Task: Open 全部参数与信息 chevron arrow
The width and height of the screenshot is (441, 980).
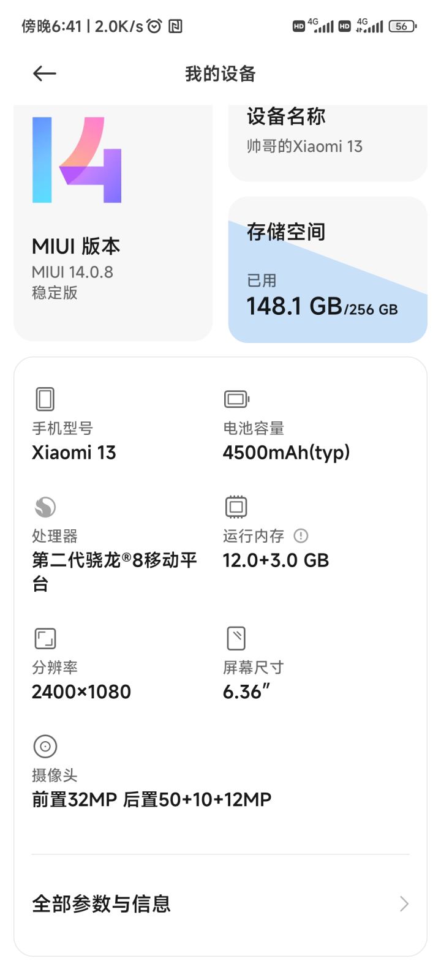Action: coord(404,903)
